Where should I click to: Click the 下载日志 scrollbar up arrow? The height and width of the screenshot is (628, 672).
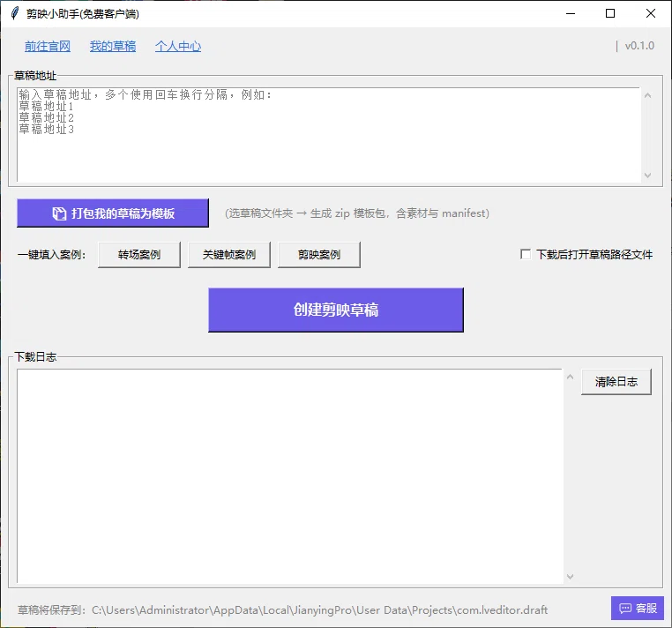[x=570, y=377]
